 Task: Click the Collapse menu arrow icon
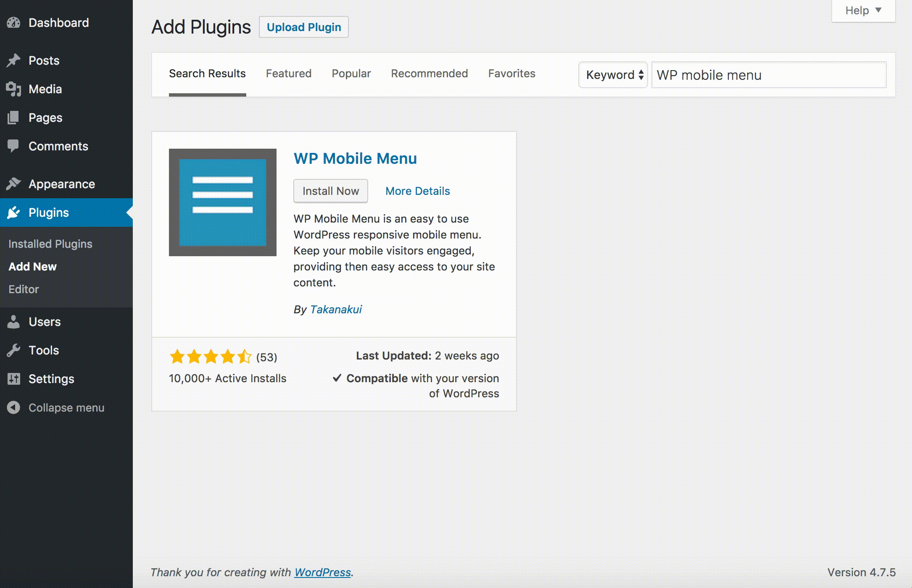coord(13,407)
